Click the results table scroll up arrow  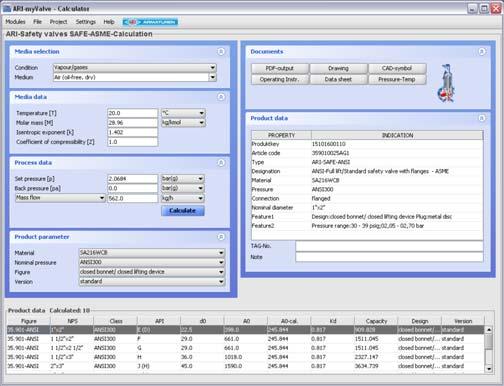[488, 330]
